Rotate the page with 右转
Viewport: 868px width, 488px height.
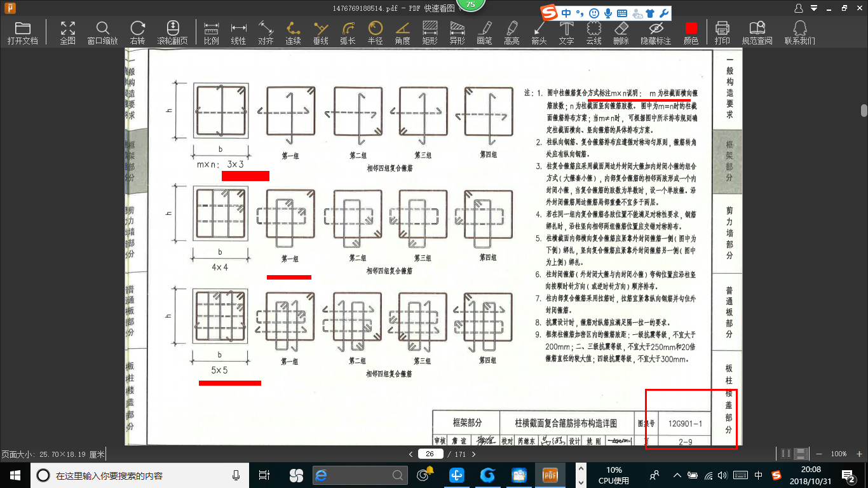(137, 32)
